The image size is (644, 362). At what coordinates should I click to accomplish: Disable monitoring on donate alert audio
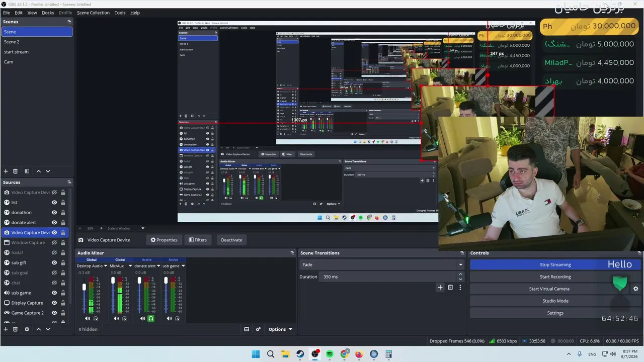pyautogui.click(x=150, y=318)
